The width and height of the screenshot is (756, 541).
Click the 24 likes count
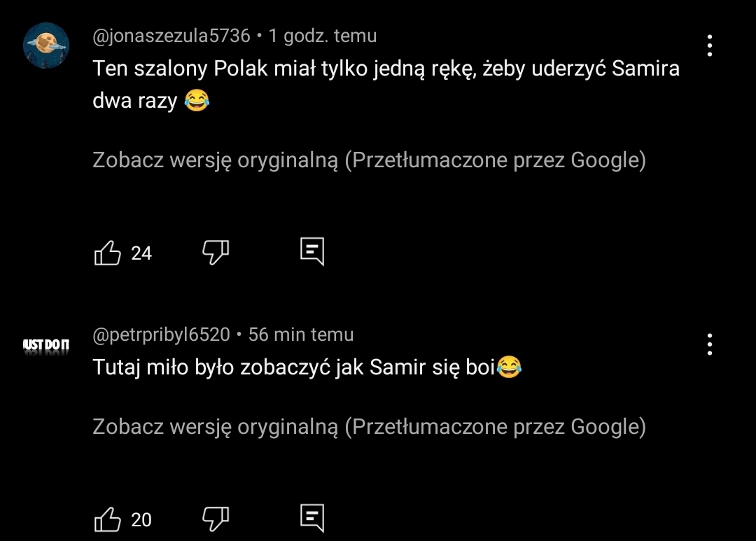141,253
